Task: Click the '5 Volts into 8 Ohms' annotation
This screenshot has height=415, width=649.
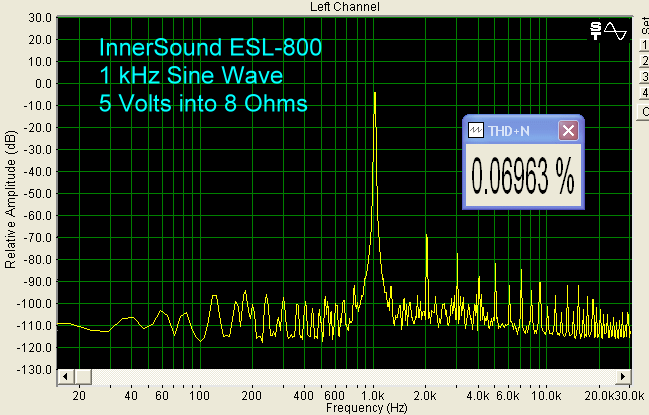Action: pos(203,103)
